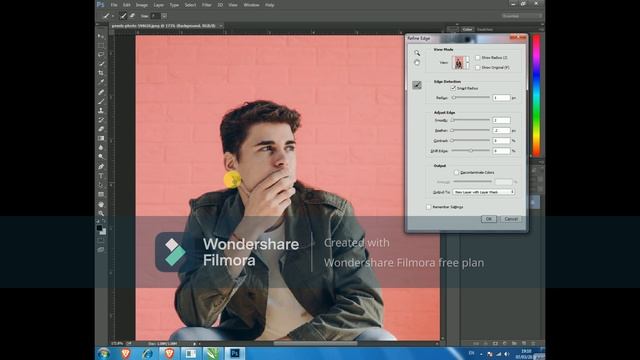Click the Feather slider
640x360 pixels.
(x=471, y=130)
